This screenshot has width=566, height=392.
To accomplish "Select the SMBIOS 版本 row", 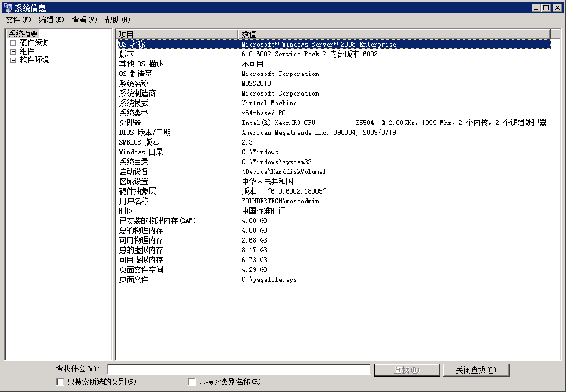I will coord(334,142).
